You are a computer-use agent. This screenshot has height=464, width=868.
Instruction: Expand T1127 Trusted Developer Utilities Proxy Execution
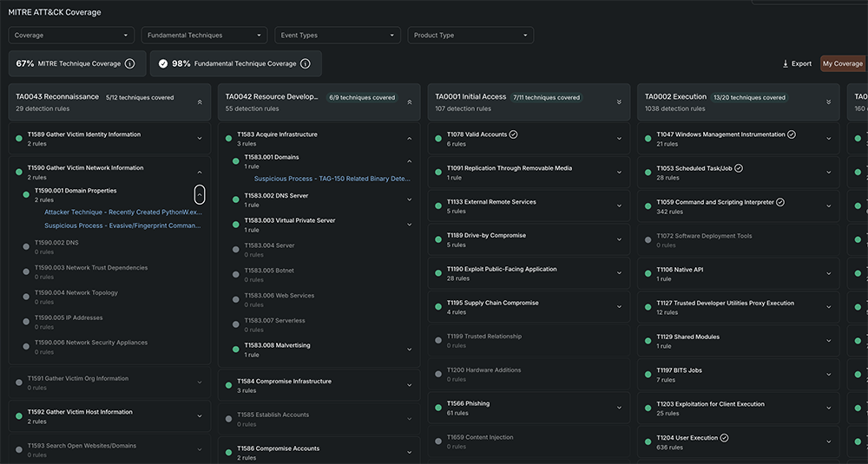click(829, 308)
